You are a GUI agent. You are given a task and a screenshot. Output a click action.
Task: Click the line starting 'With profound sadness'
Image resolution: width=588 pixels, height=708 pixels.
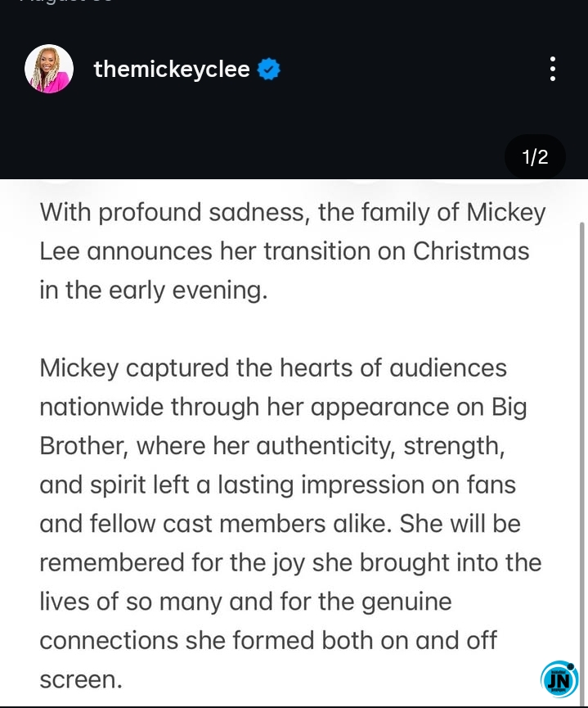point(292,213)
